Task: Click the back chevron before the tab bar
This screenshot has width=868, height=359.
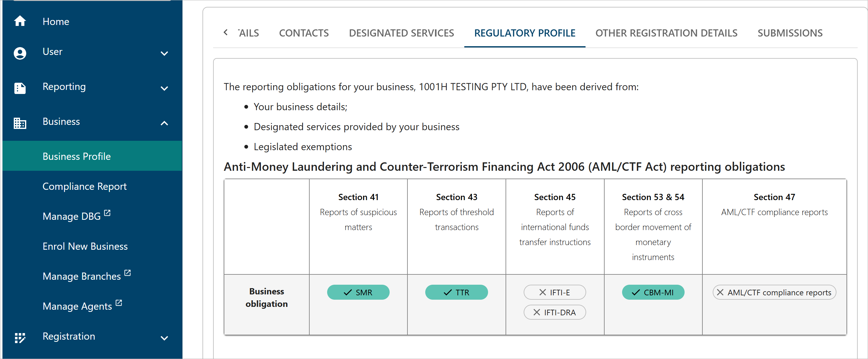Action: 225,33
